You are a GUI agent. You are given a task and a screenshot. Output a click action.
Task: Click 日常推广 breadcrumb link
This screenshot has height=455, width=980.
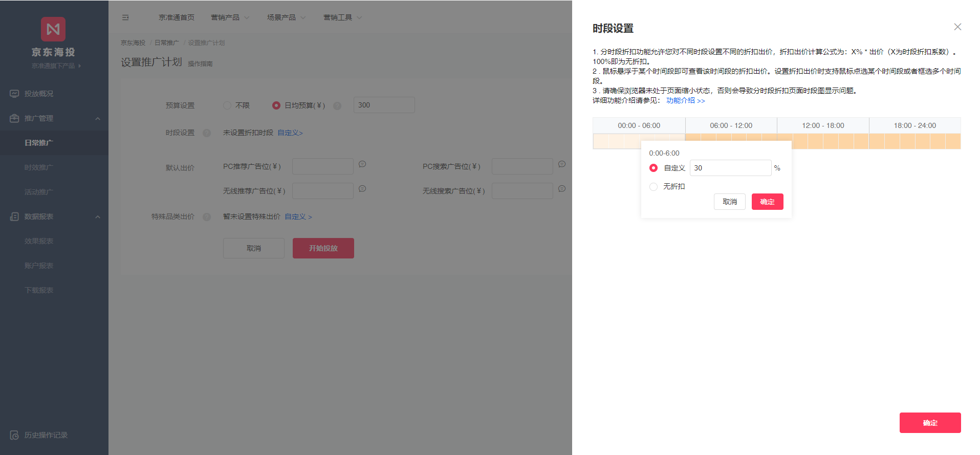(167, 43)
